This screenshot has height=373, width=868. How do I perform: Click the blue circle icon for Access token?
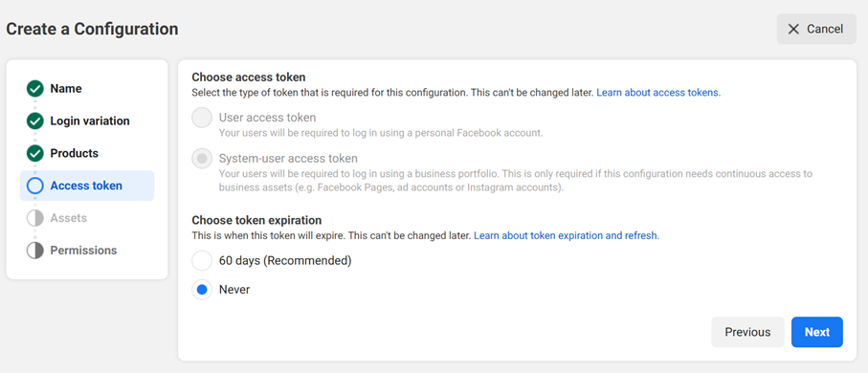pos(34,186)
